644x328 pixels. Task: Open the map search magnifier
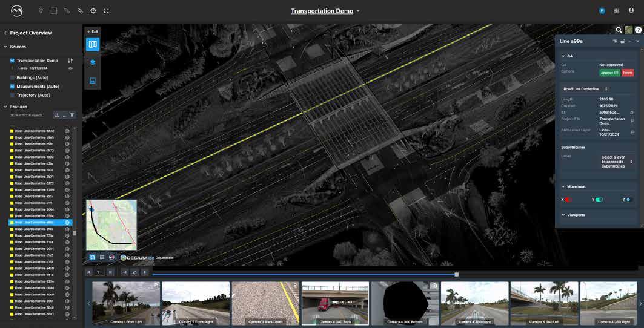tap(619, 30)
